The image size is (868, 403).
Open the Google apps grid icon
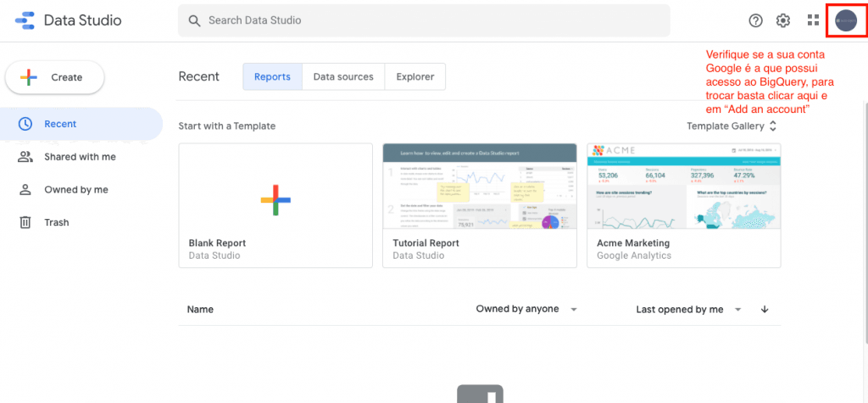(813, 20)
